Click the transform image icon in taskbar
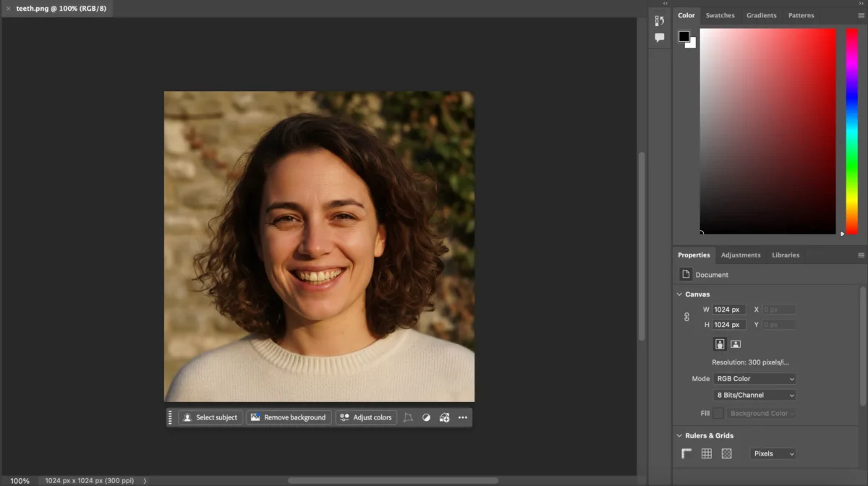 point(408,417)
